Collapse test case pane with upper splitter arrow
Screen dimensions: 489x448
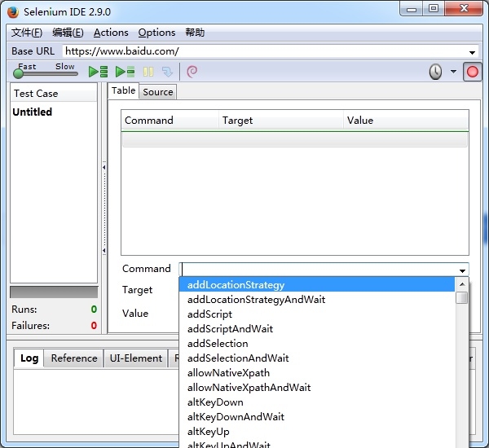coord(104,168)
